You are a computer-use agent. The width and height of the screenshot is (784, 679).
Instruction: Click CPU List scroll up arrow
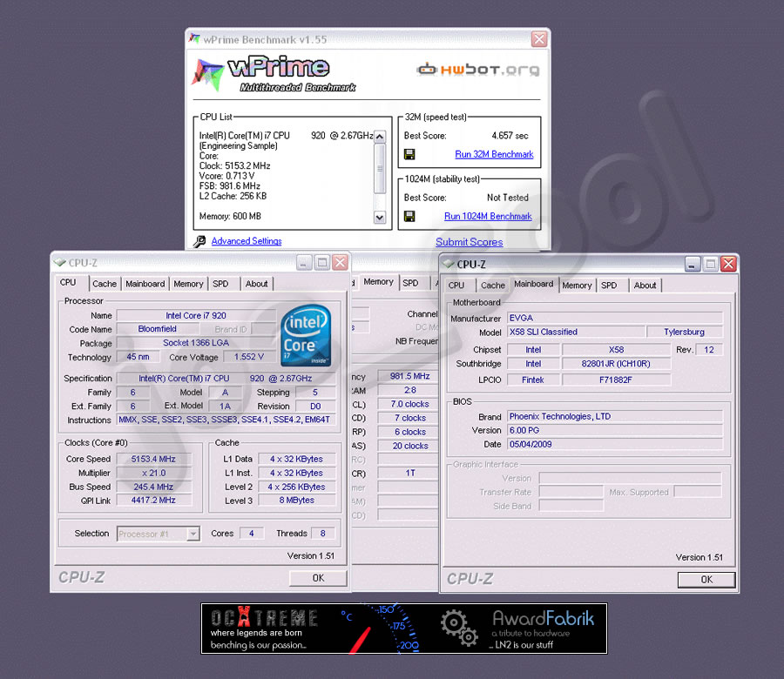pyautogui.click(x=380, y=137)
